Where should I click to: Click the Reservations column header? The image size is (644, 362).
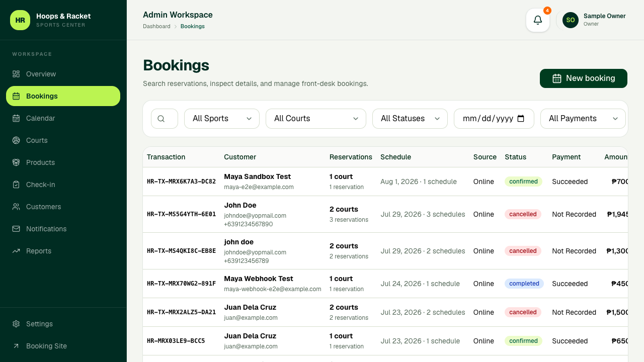pos(351,157)
